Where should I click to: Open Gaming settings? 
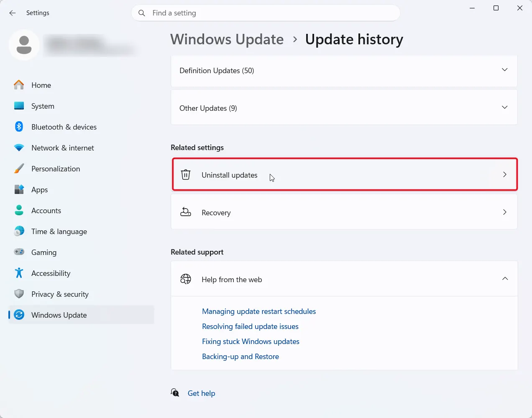81,252
